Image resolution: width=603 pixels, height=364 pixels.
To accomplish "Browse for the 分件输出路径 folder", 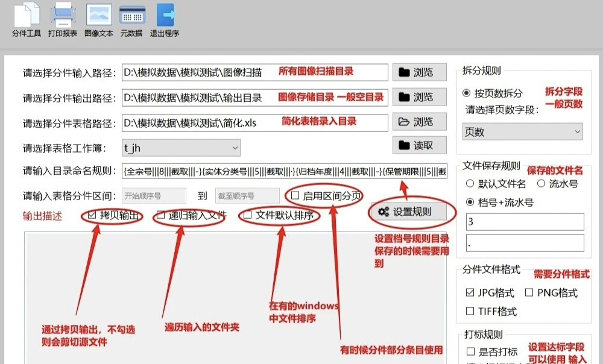I will click(420, 97).
